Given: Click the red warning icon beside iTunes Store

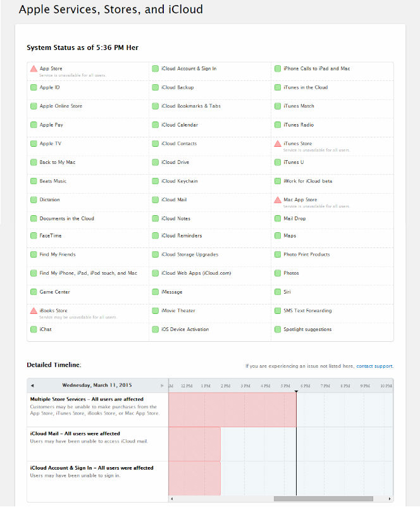Looking at the screenshot, I should [278, 144].
